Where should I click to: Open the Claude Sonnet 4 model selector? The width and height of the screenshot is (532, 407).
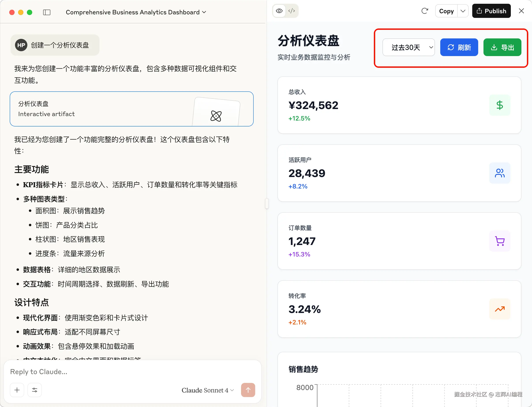tap(207, 390)
